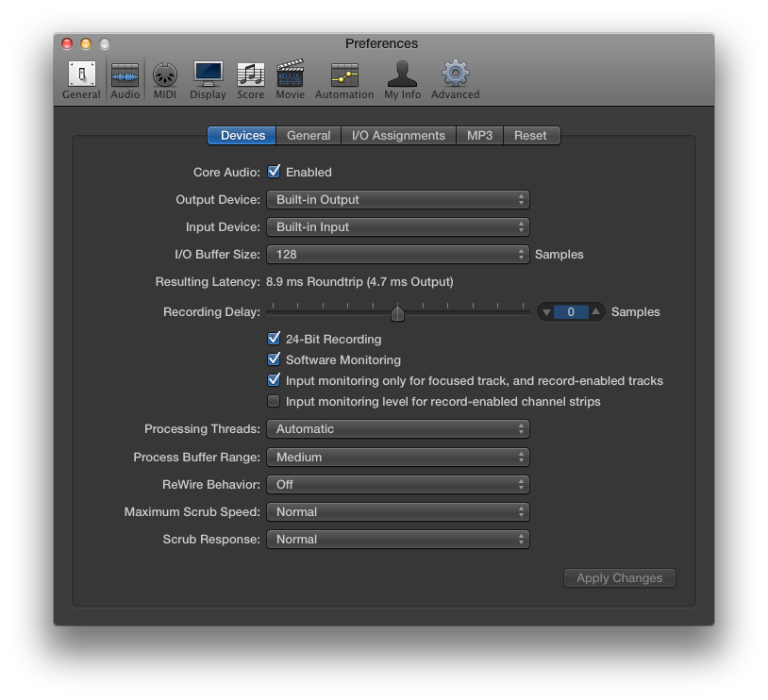This screenshot has height=700, width=768.
Task: Change I/O Buffer Size dropdown
Action: tap(398, 254)
